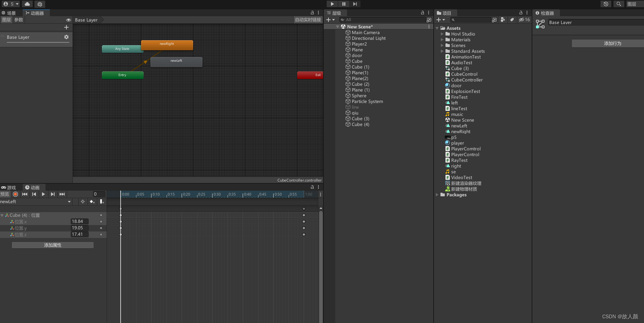Screen dimensions: 644x323
Task: Click the Play button to enter play mode
Action: [332, 4]
